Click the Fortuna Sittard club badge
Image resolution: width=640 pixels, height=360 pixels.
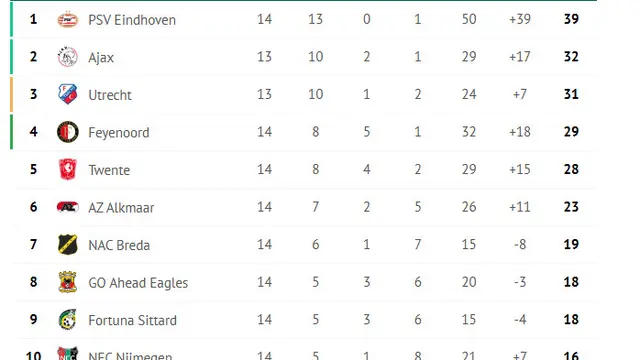point(68,320)
